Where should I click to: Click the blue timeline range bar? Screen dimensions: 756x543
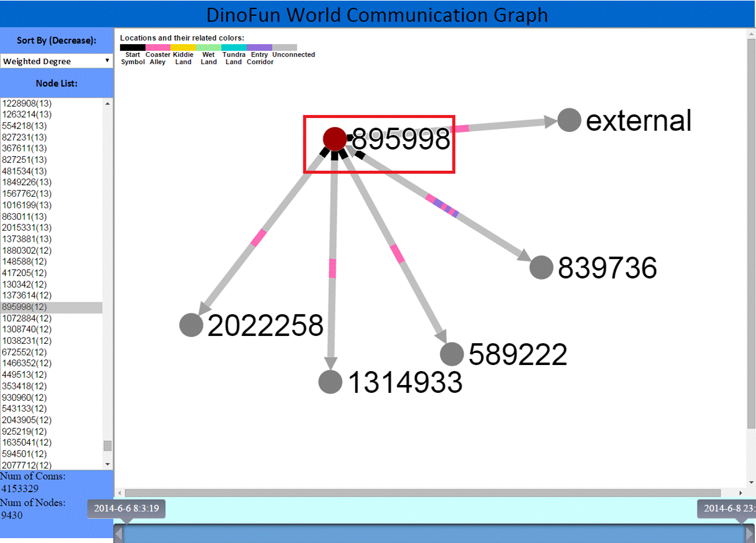(x=434, y=534)
